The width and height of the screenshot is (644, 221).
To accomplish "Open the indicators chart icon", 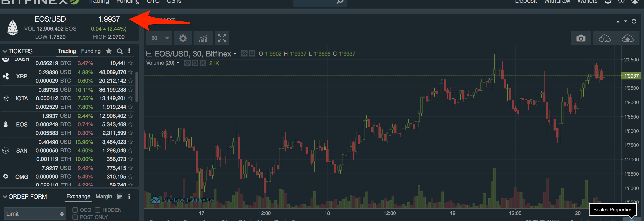I will (x=203, y=38).
